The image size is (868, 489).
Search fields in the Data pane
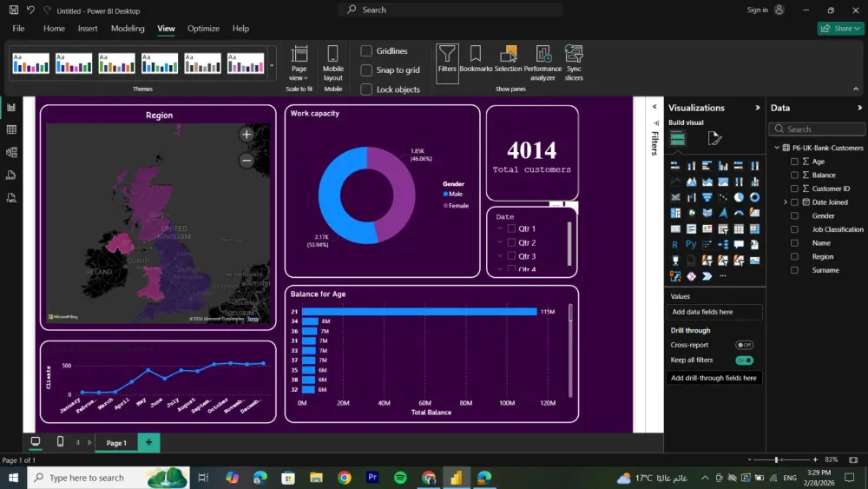(817, 129)
